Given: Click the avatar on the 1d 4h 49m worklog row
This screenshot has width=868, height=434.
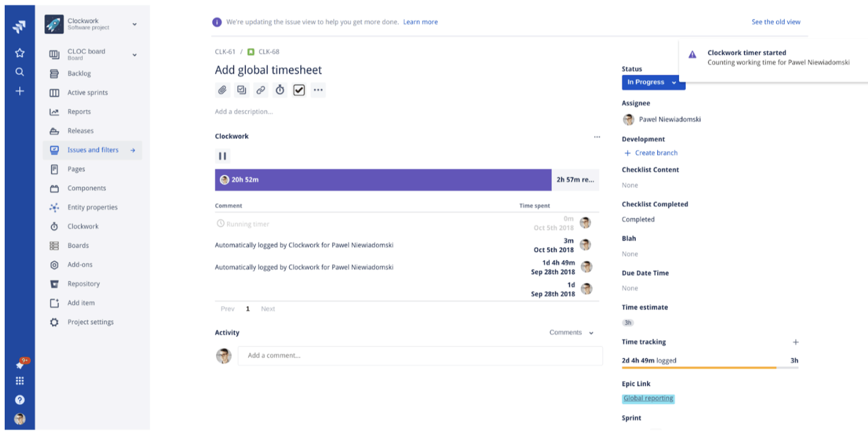Looking at the screenshot, I should 586,267.
